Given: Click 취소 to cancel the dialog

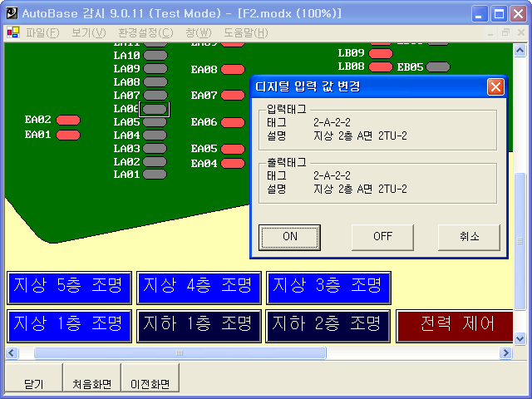Looking at the screenshot, I should [469, 236].
